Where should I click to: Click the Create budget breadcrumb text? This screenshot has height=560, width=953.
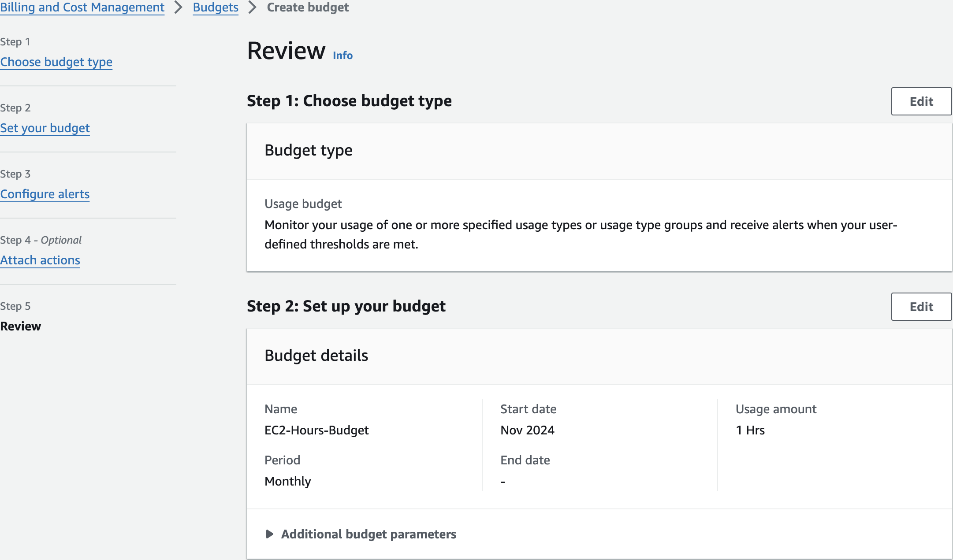coord(308,7)
